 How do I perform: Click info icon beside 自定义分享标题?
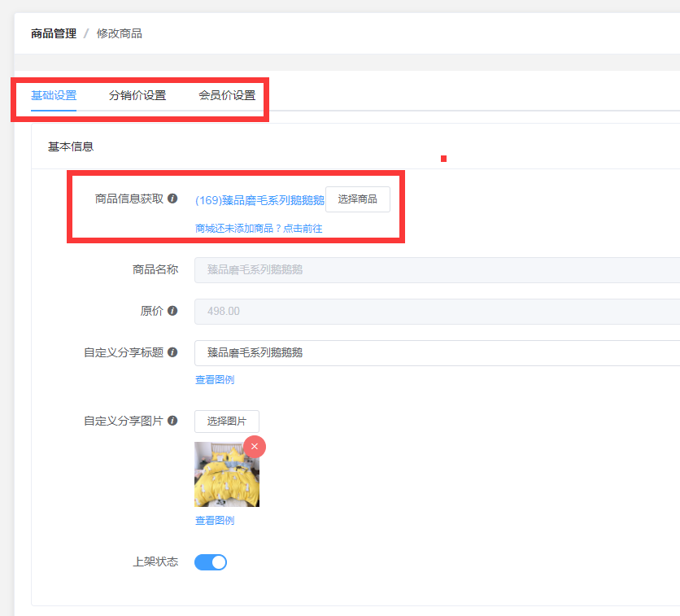tap(172, 352)
